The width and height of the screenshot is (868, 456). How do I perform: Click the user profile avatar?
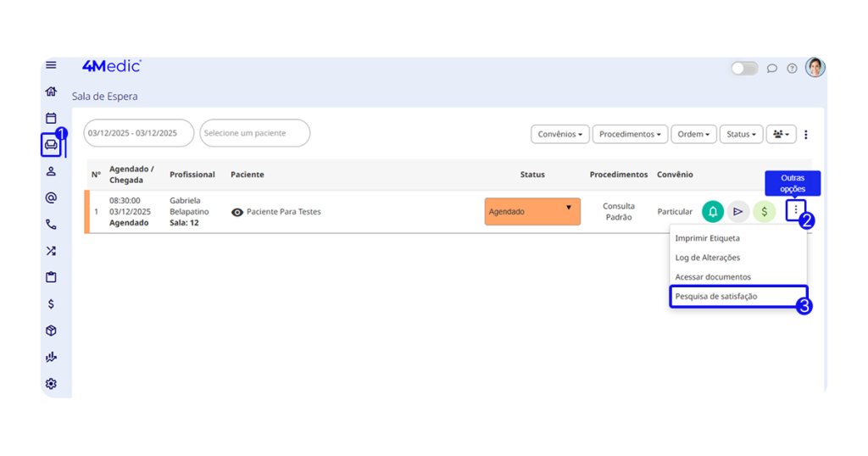coord(815,68)
